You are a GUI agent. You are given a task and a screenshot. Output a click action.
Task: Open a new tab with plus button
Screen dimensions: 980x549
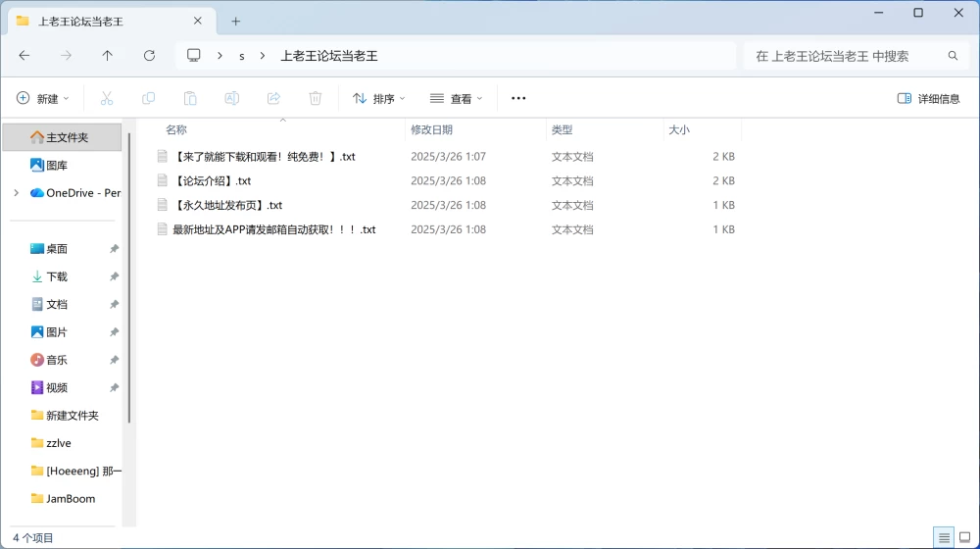pyautogui.click(x=235, y=22)
